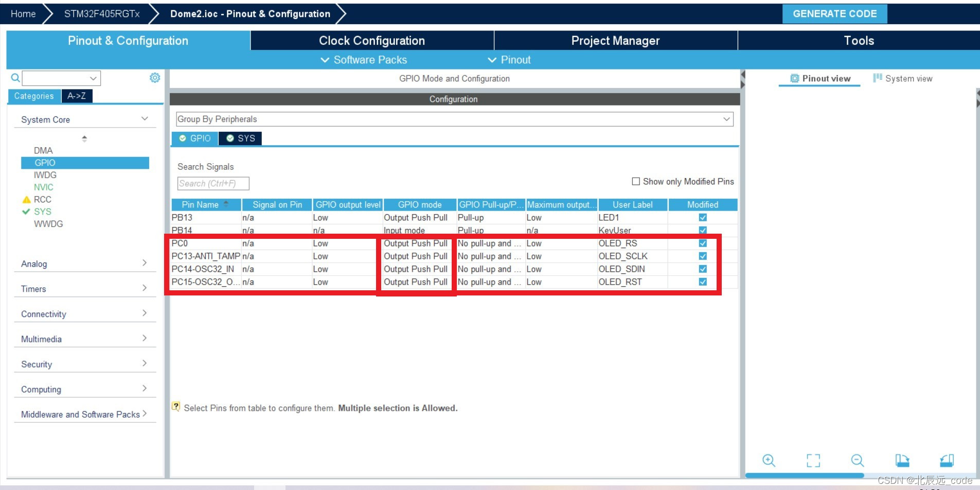Click the fit-to-screen icon in the Pinout view
980x490 pixels.
pyautogui.click(x=813, y=460)
